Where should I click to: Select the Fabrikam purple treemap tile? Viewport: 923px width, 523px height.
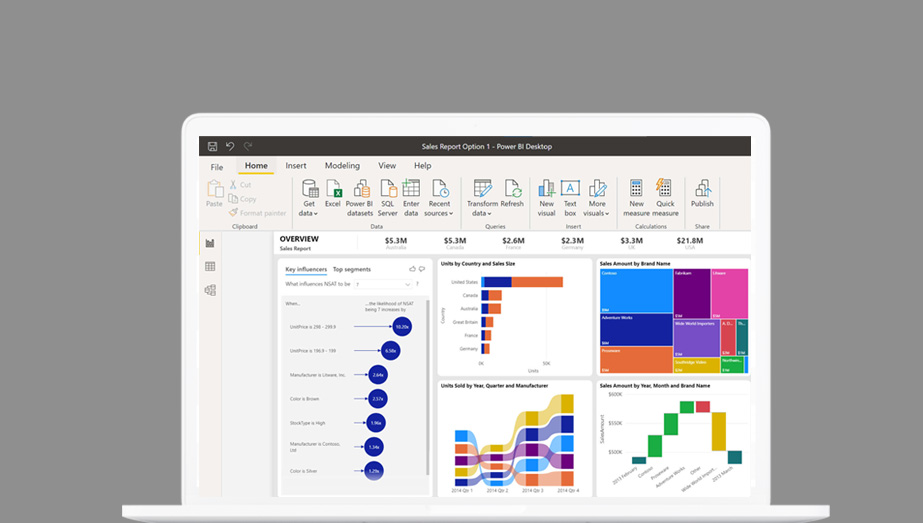pos(692,294)
